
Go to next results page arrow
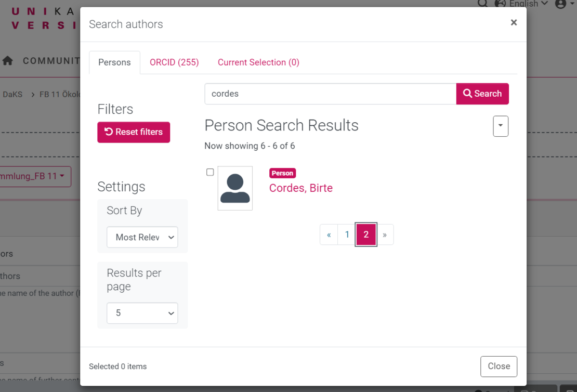[385, 234]
